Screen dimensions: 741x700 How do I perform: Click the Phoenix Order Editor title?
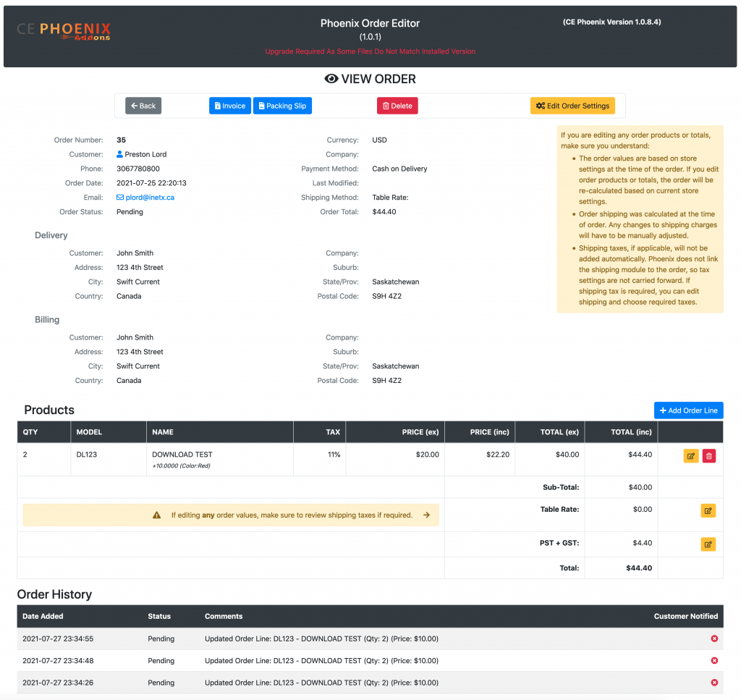tap(370, 23)
